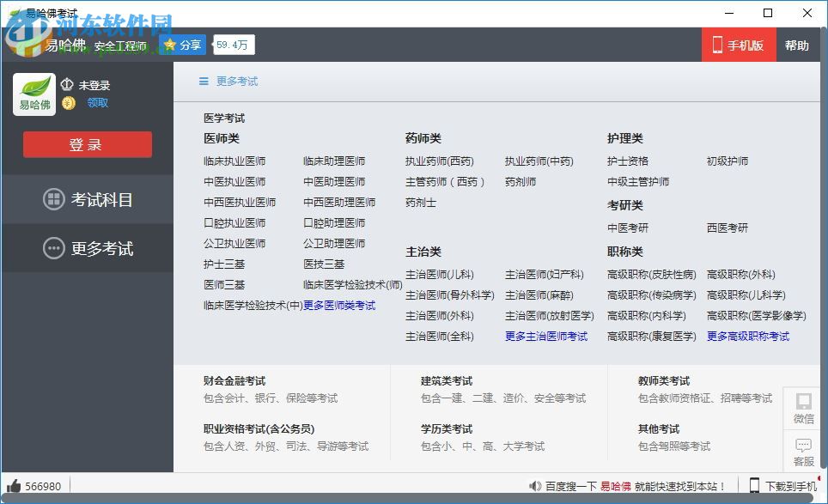The height and width of the screenshot is (504, 828).
Task: Open the 手机版 mobile version with phone icon
Action: pos(738,45)
